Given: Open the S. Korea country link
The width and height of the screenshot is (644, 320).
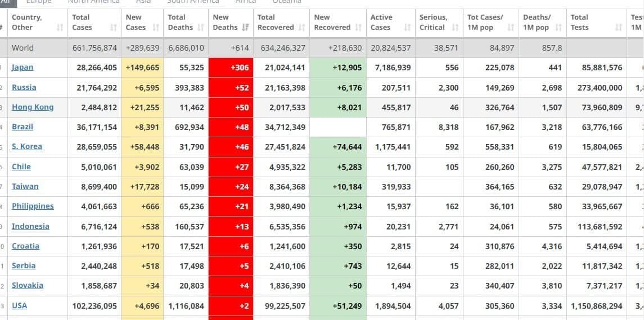Looking at the screenshot, I should (26, 147).
